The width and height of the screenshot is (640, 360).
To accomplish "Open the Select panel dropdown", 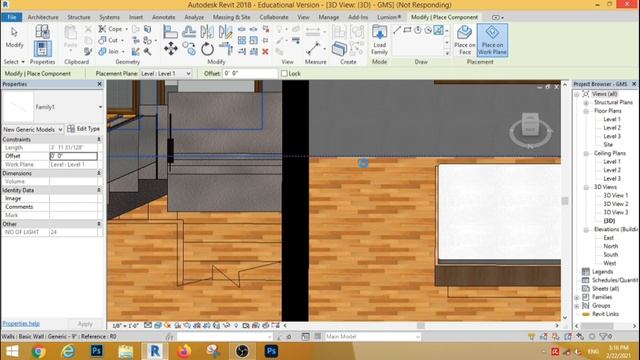I will [x=14, y=62].
